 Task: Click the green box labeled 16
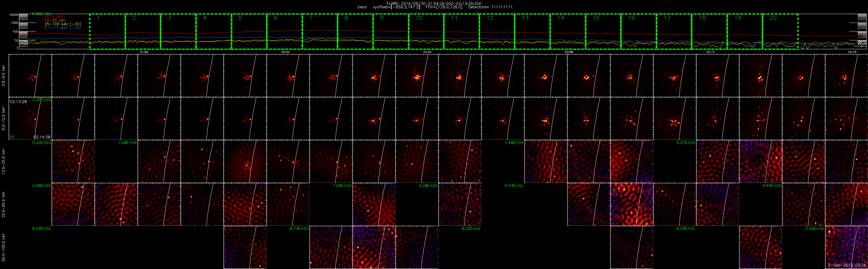(x=638, y=32)
